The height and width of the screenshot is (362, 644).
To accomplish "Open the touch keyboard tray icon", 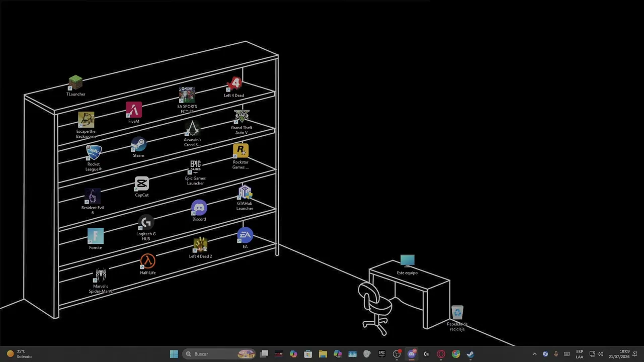I will (x=567, y=354).
